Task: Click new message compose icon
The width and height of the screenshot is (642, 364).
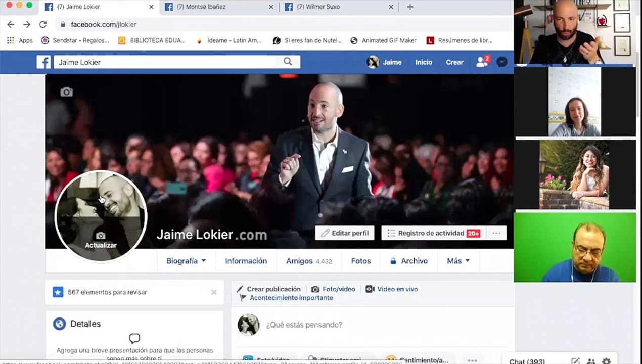Action: coord(575,361)
